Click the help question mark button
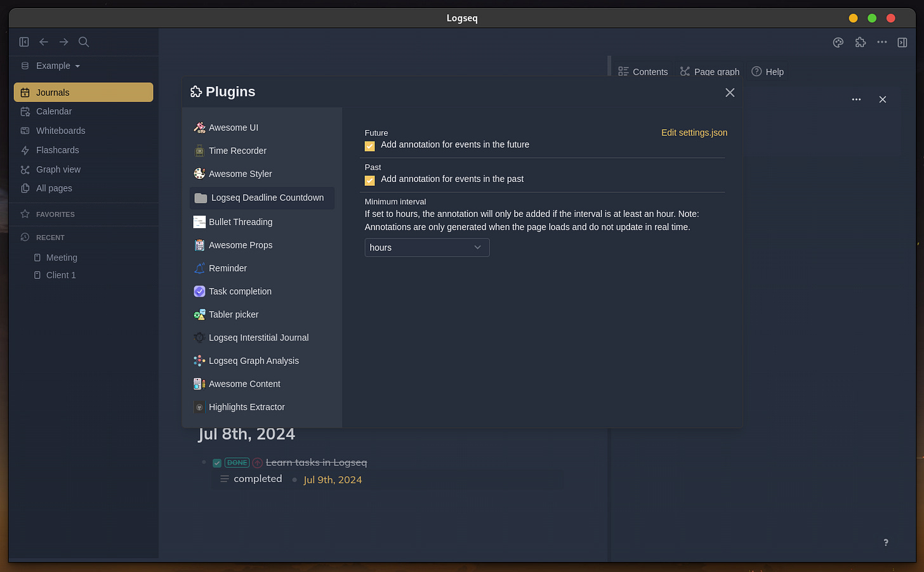The width and height of the screenshot is (924, 572). point(886,543)
